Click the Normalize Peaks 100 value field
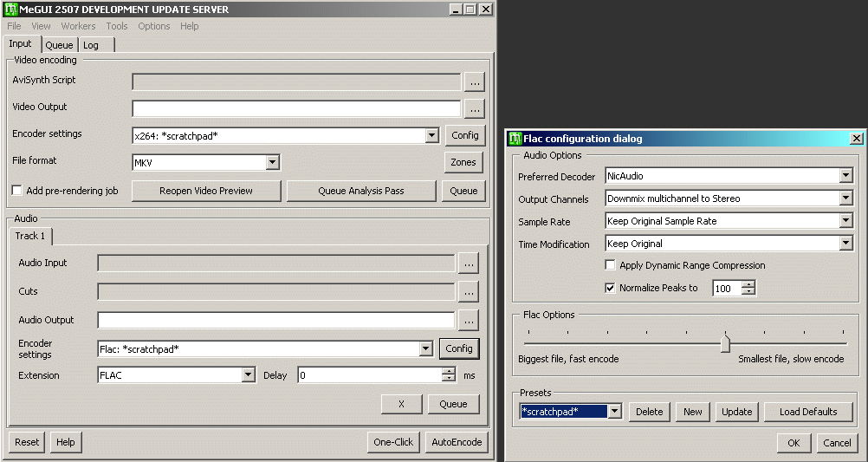 point(728,288)
